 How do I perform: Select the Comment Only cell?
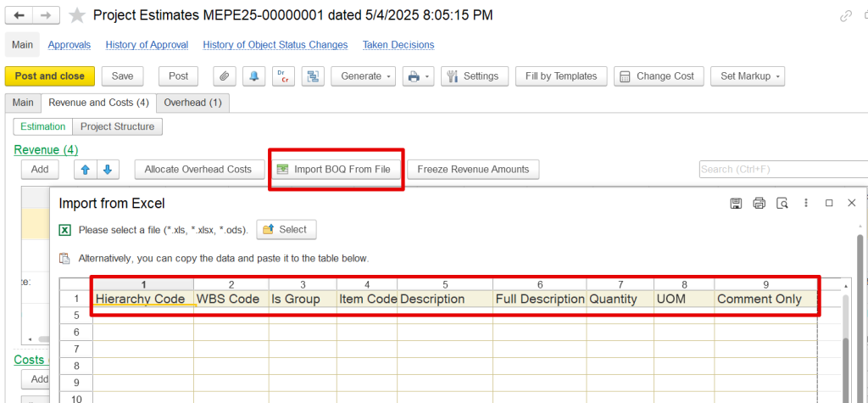point(765,299)
